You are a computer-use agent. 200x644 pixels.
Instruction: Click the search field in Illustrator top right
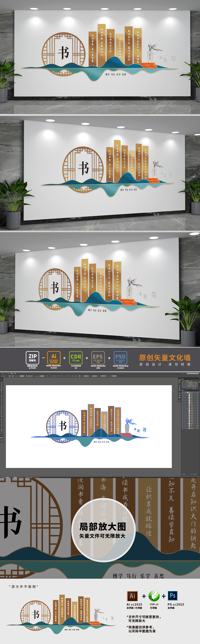tap(193, 374)
